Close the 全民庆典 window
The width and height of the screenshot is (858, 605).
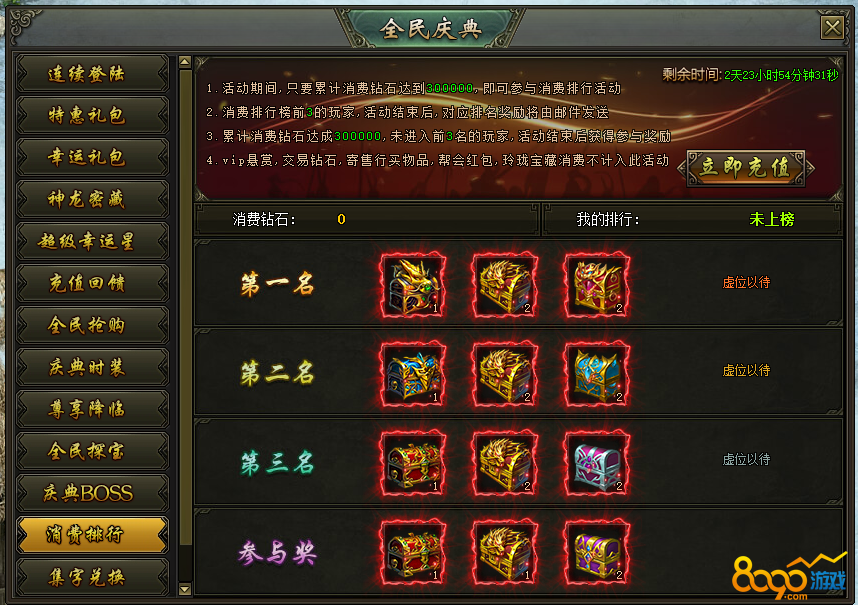click(832, 27)
